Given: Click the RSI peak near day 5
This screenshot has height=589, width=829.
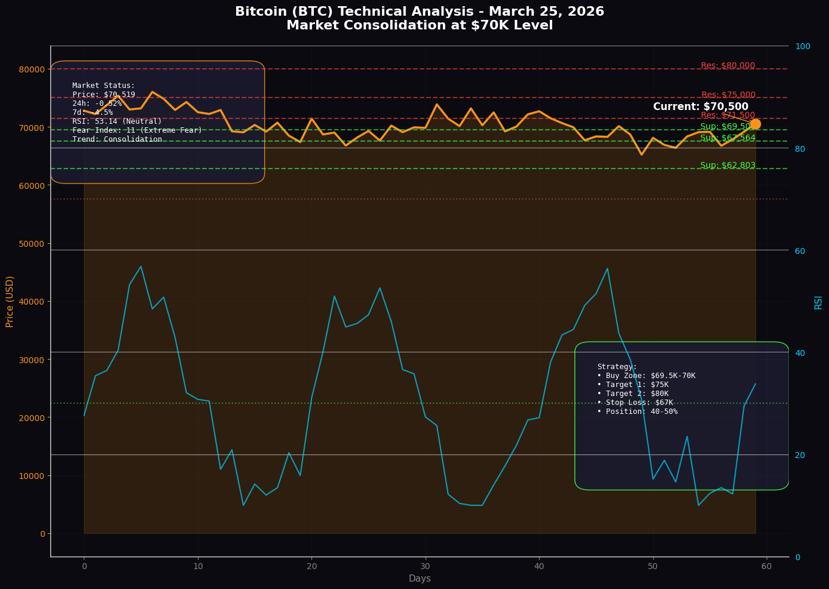Looking at the screenshot, I should [x=141, y=266].
